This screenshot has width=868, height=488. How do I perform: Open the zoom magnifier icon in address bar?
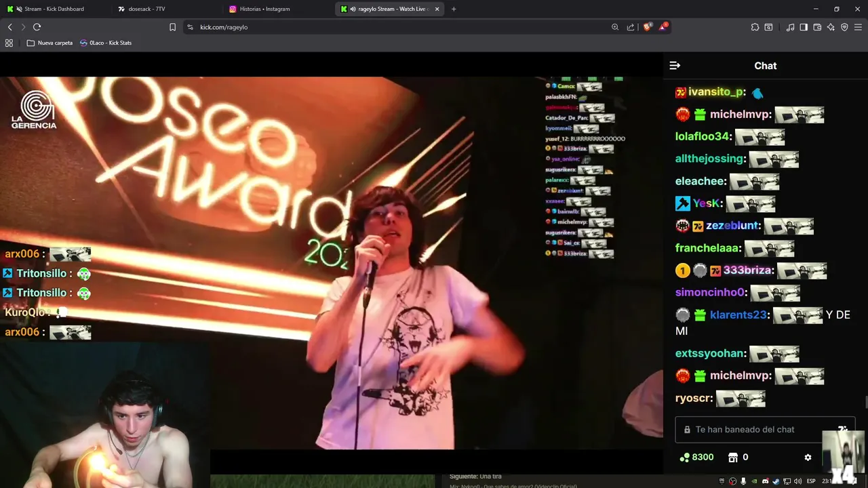[615, 27]
